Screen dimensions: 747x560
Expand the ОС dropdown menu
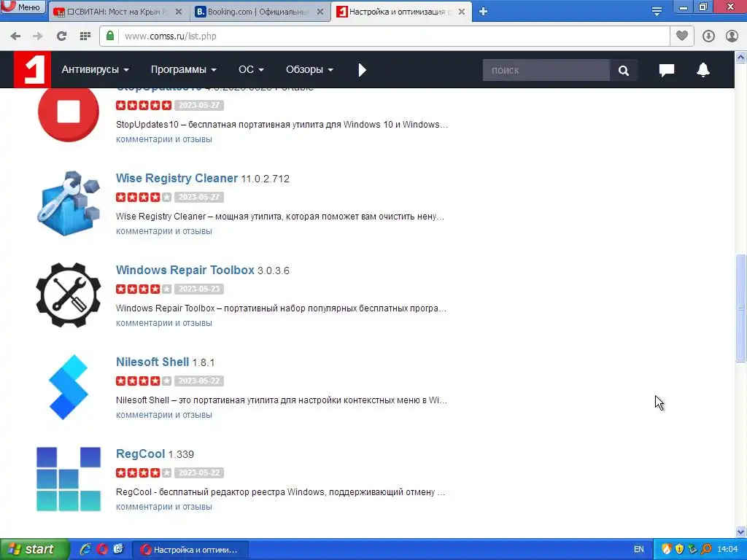251,69
